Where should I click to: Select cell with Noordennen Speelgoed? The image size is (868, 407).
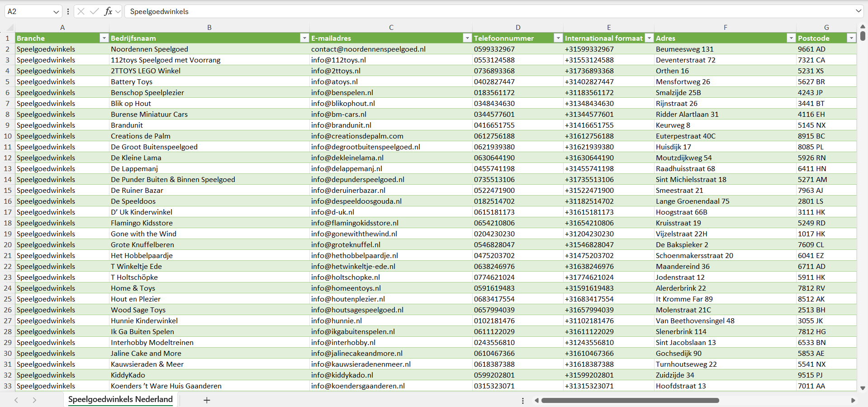[x=149, y=49]
